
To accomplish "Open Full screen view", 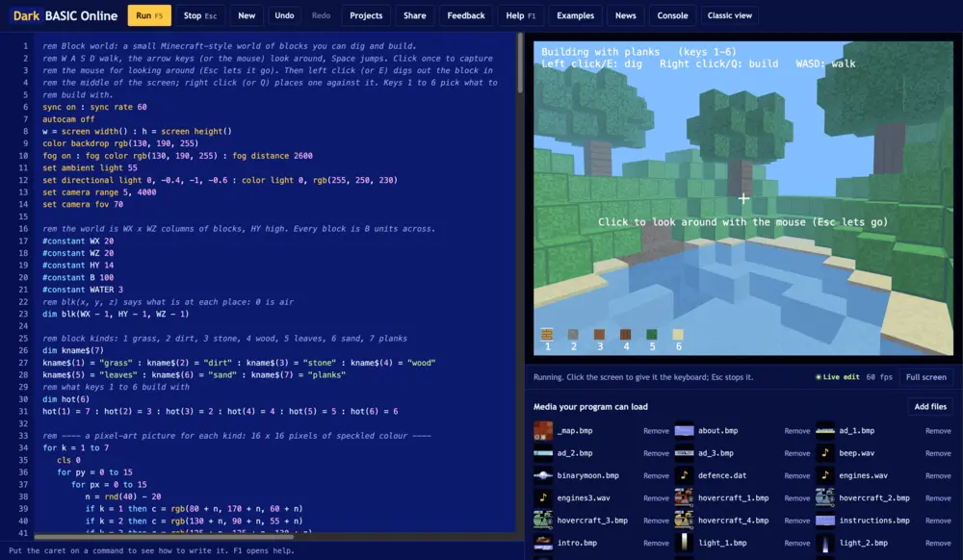I will click(x=925, y=376).
